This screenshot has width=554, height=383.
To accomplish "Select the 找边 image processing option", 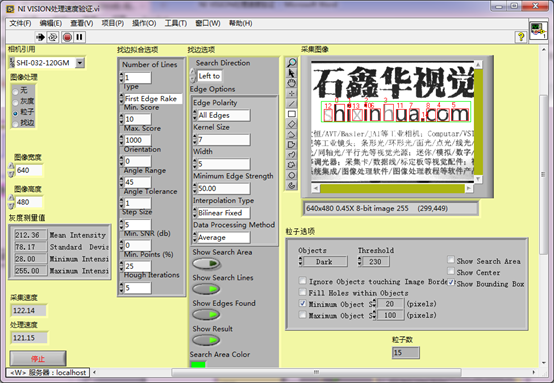I will pos(15,124).
